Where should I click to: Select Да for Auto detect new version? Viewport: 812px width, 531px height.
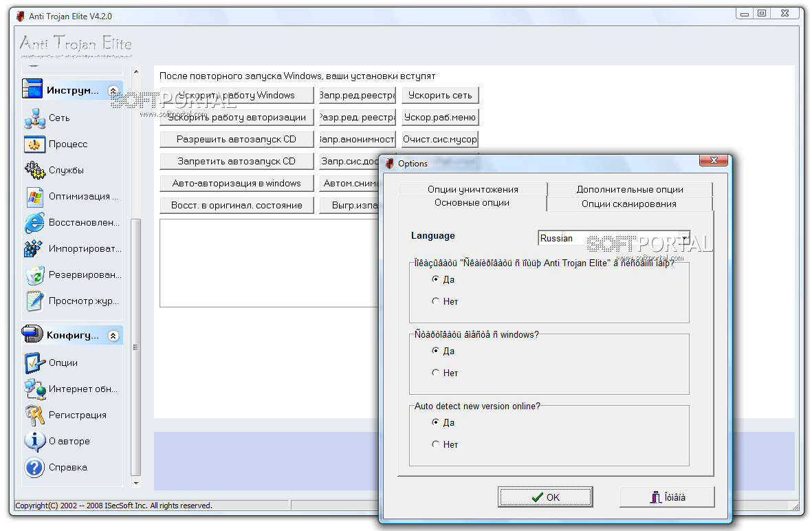pos(435,422)
